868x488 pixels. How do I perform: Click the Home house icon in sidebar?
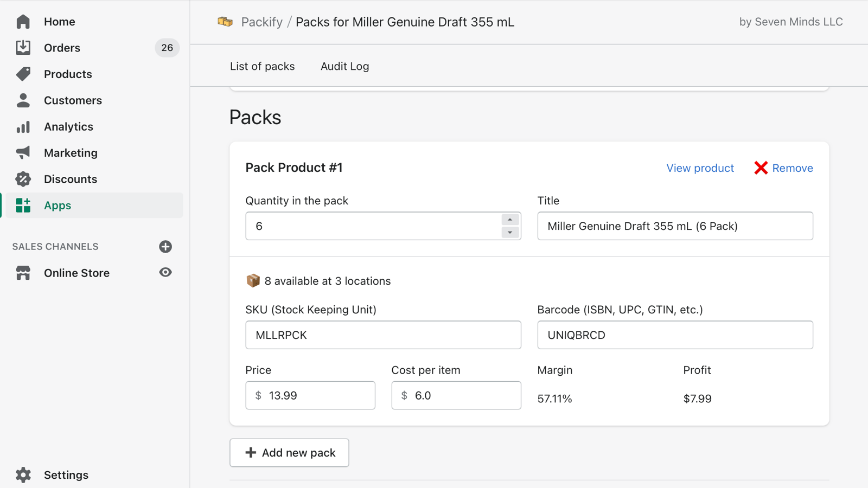23,22
